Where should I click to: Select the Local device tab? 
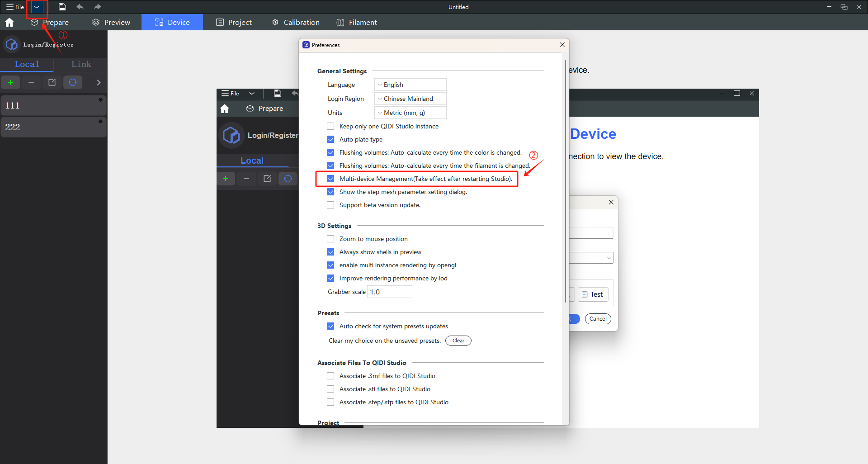[27, 64]
